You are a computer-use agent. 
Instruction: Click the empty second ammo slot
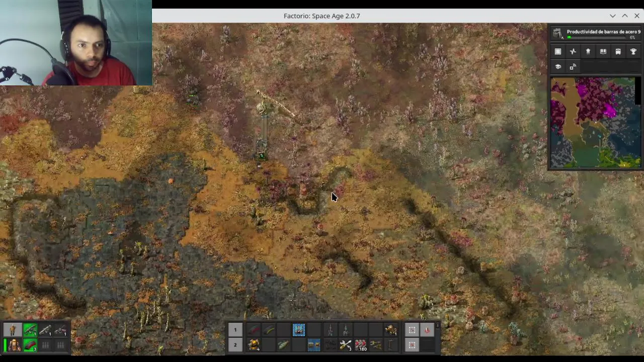45,345
